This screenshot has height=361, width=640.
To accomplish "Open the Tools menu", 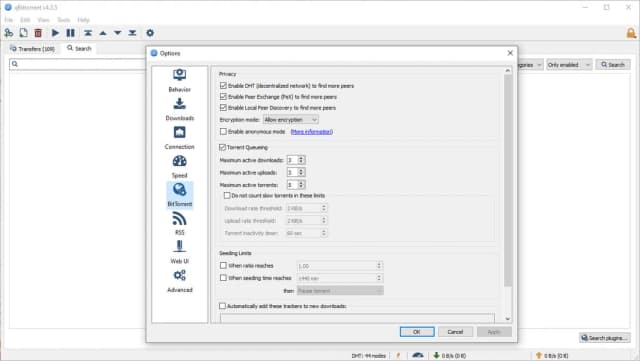I will coord(64,20).
